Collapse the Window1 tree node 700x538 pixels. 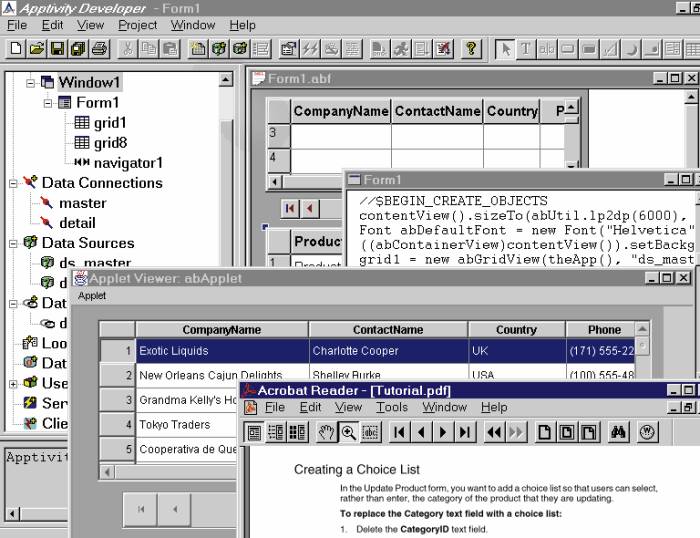pyautogui.click(x=30, y=83)
